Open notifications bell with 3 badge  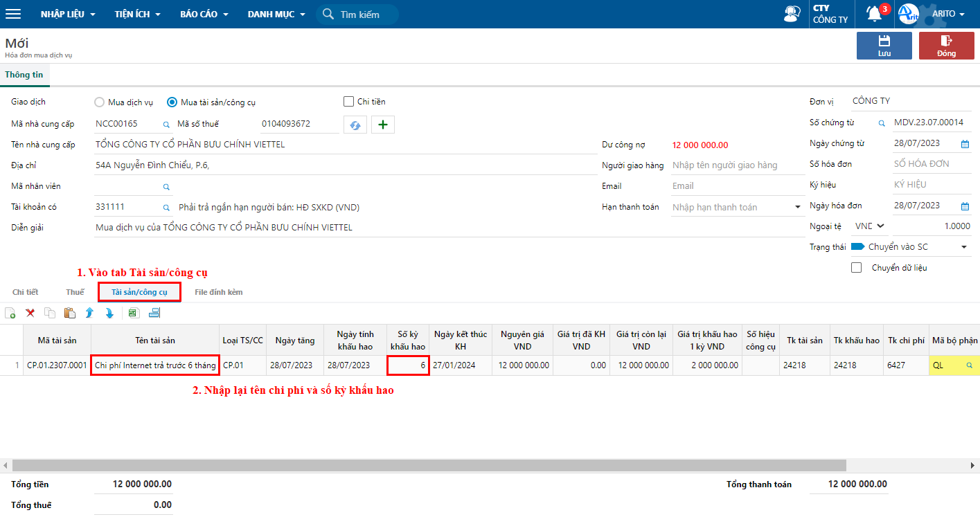tap(875, 14)
